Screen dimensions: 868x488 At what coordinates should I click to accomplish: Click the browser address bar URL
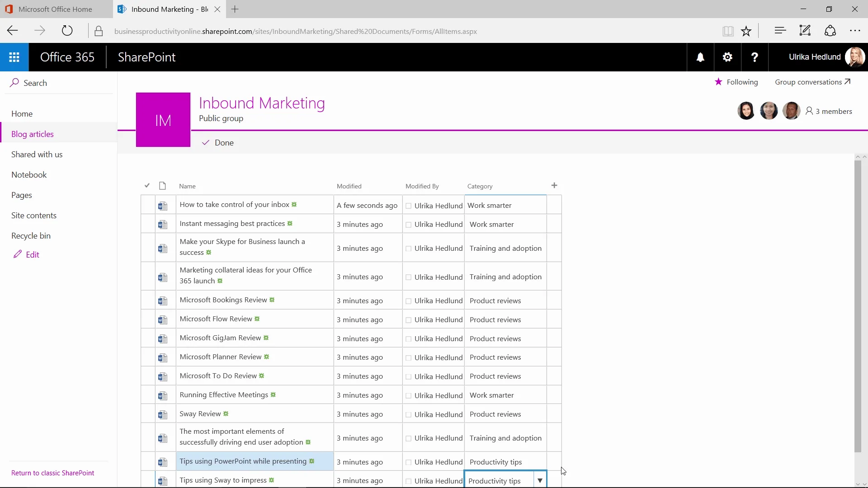click(296, 31)
